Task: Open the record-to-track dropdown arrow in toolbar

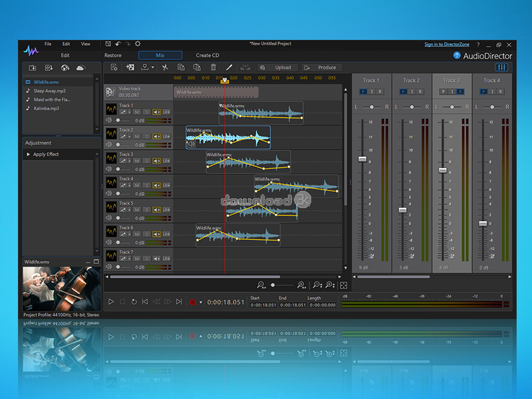Action: [153, 68]
